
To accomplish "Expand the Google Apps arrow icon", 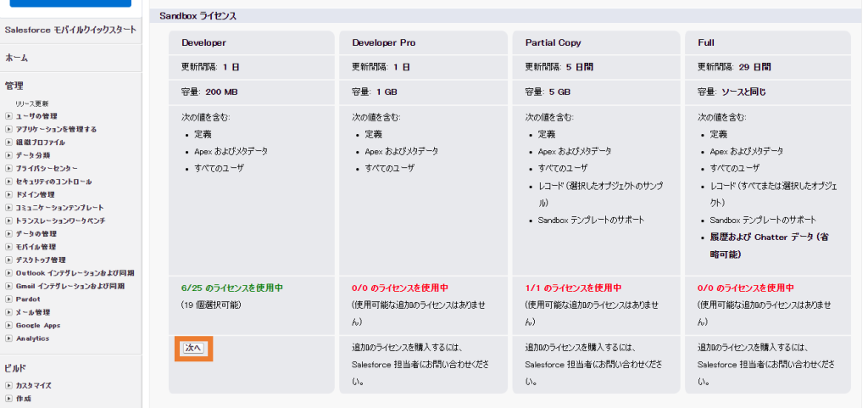I will click(9, 325).
